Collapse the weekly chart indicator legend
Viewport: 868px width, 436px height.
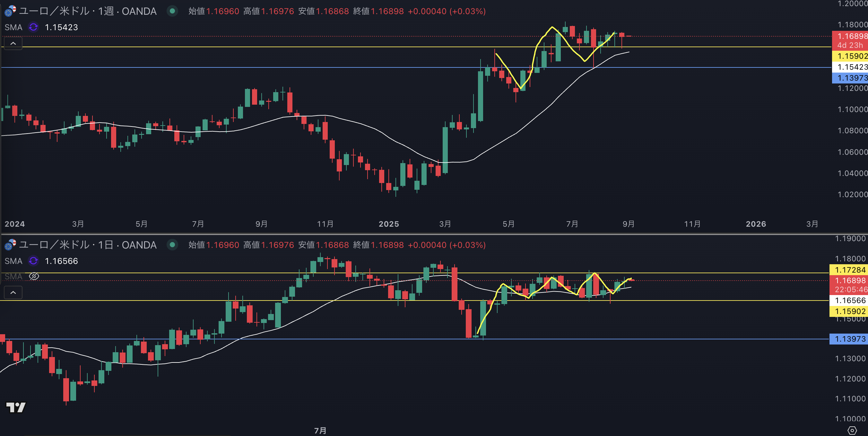pyautogui.click(x=13, y=43)
